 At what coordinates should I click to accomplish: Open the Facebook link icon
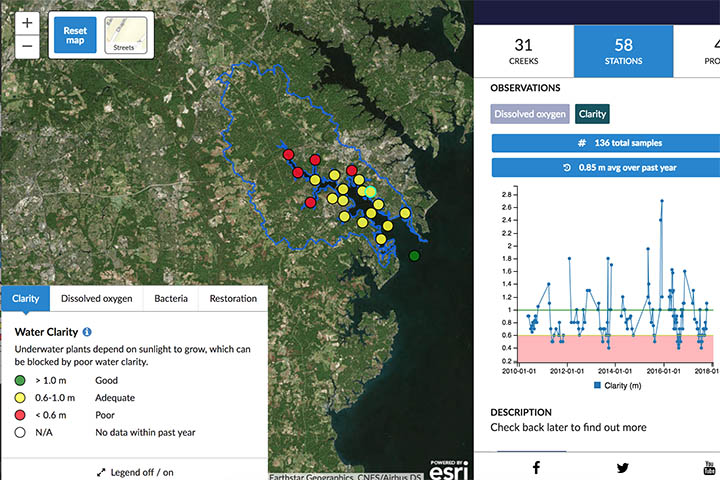tap(536, 467)
